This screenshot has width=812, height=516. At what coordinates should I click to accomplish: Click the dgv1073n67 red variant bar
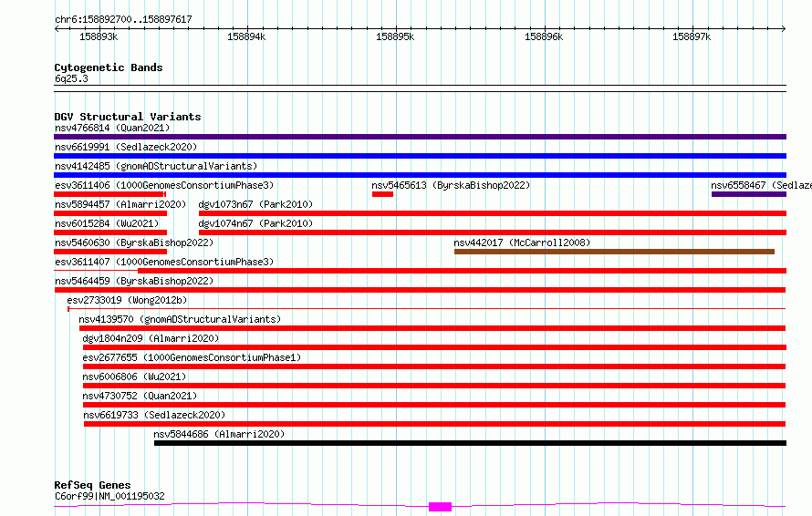(x=493, y=213)
